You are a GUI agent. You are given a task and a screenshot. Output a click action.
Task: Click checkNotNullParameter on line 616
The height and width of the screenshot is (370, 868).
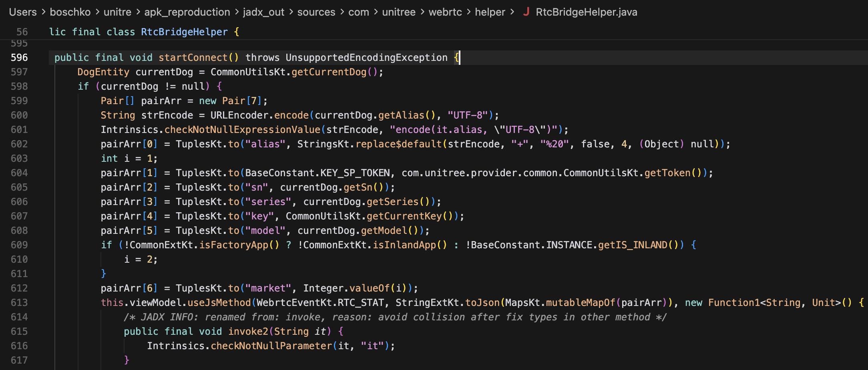(x=271, y=346)
